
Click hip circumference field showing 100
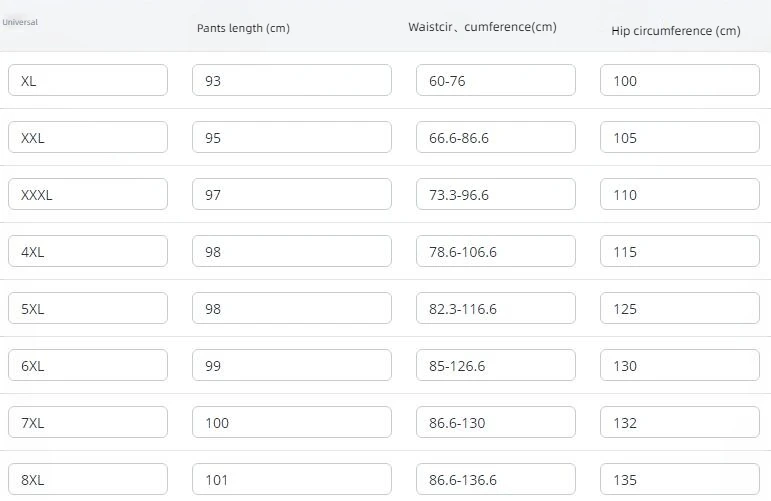(679, 81)
